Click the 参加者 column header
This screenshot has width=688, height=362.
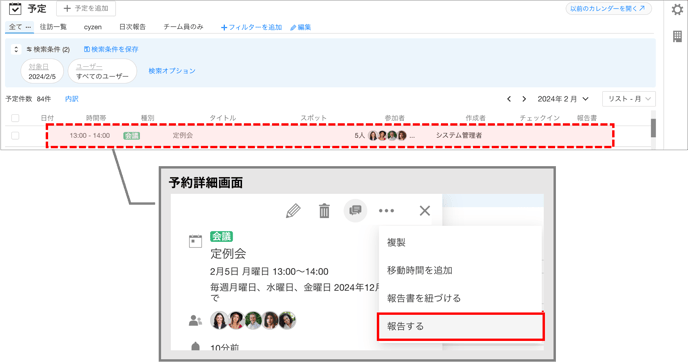(x=395, y=118)
